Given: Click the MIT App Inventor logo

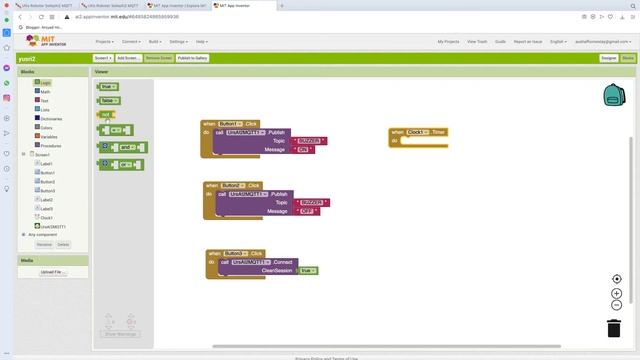Looking at the screenshot, I should 46,41.
